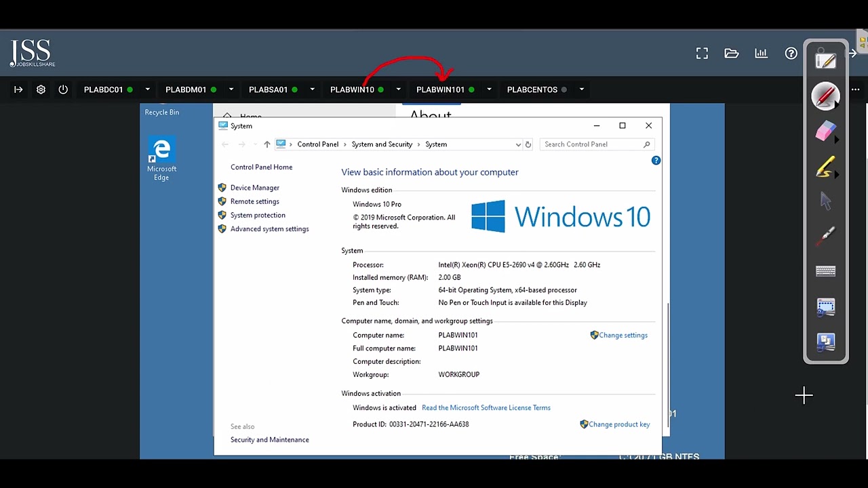Screen dimensions: 868x488
Task: Select the yellow highlighter tool
Action: pos(825,167)
